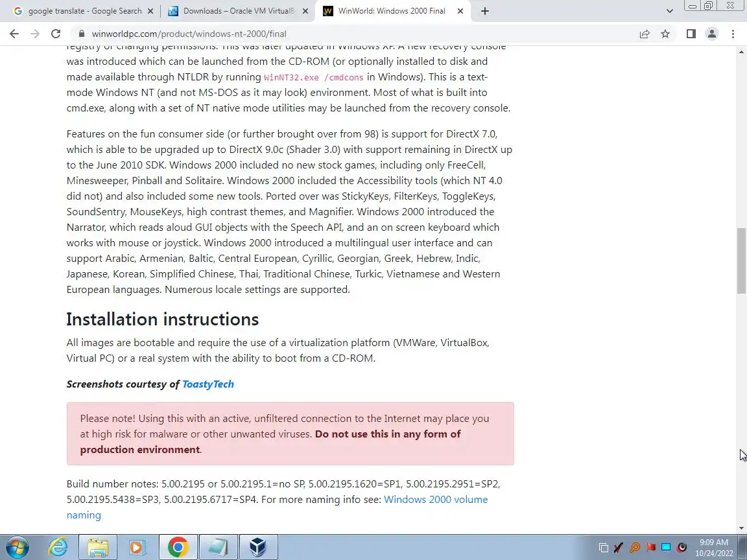747x560 pixels.
Task: Click the red X tray icon
Action: click(619, 548)
